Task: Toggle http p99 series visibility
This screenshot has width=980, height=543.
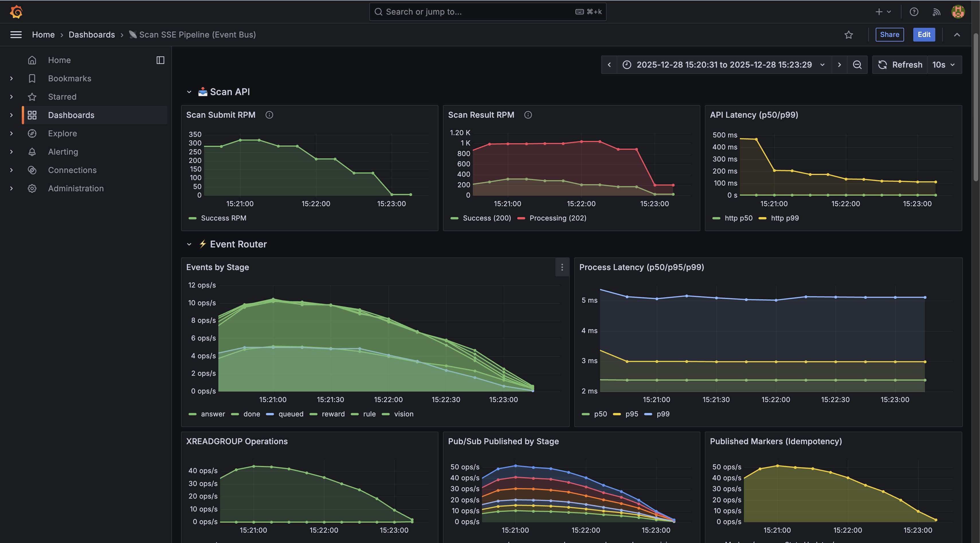Action: 785,218
